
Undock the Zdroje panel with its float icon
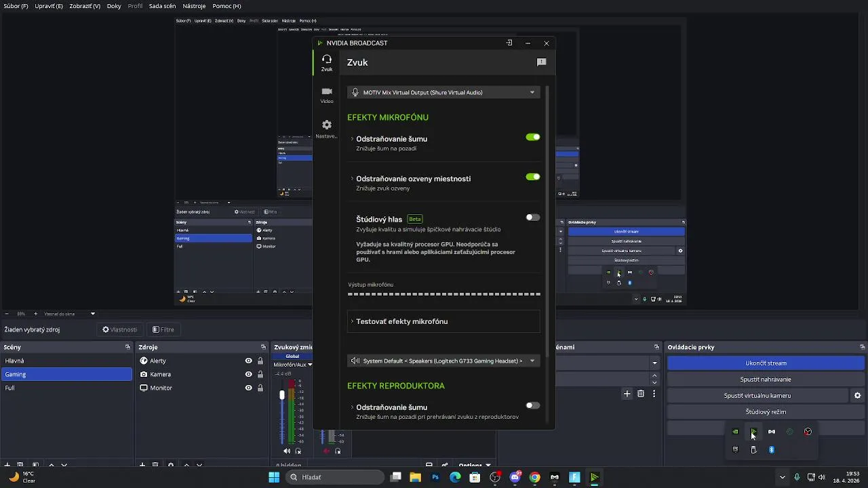click(263, 347)
